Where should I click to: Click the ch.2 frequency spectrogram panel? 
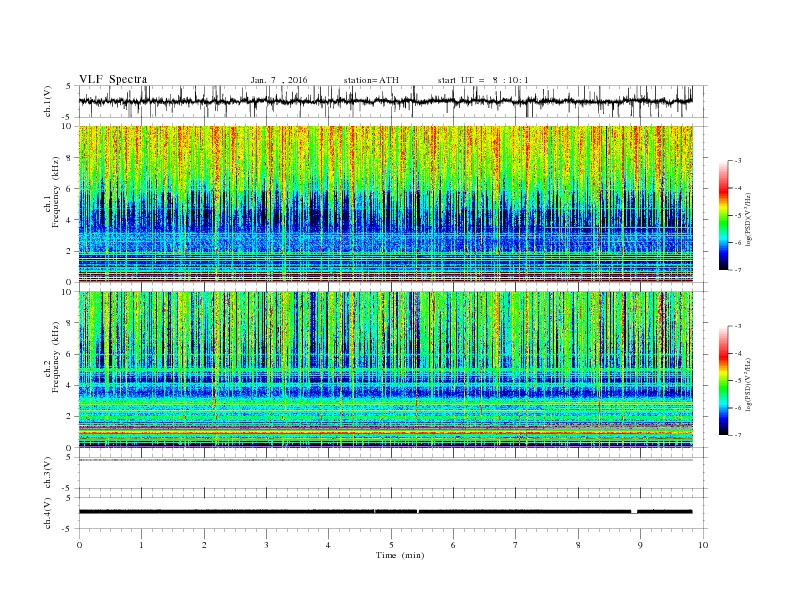(386, 370)
